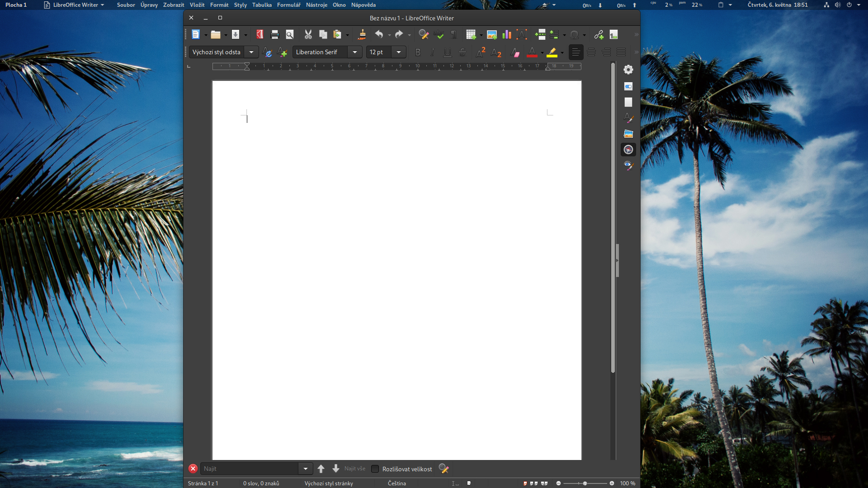Center the paragraph
This screenshot has height=488, width=868.
click(591, 52)
